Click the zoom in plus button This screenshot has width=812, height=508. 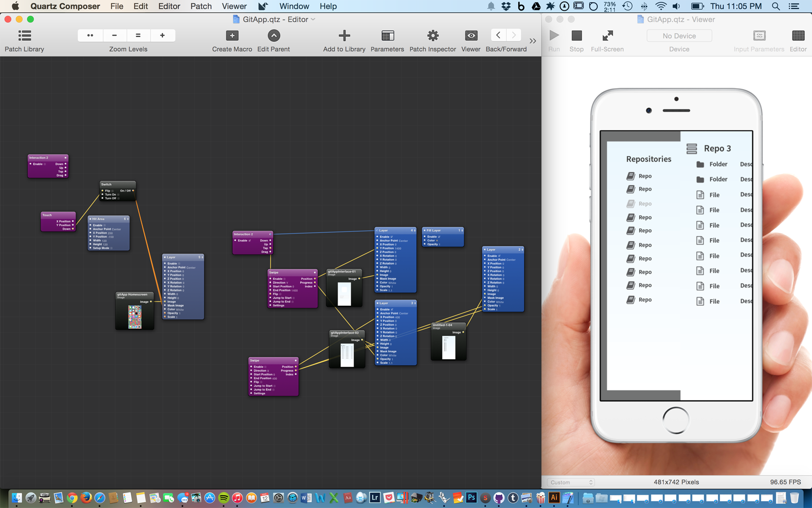[162, 35]
